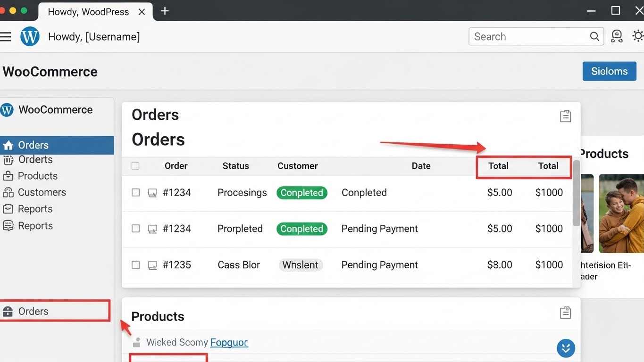
Task: Click the search magnifier icon
Action: [594, 37]
